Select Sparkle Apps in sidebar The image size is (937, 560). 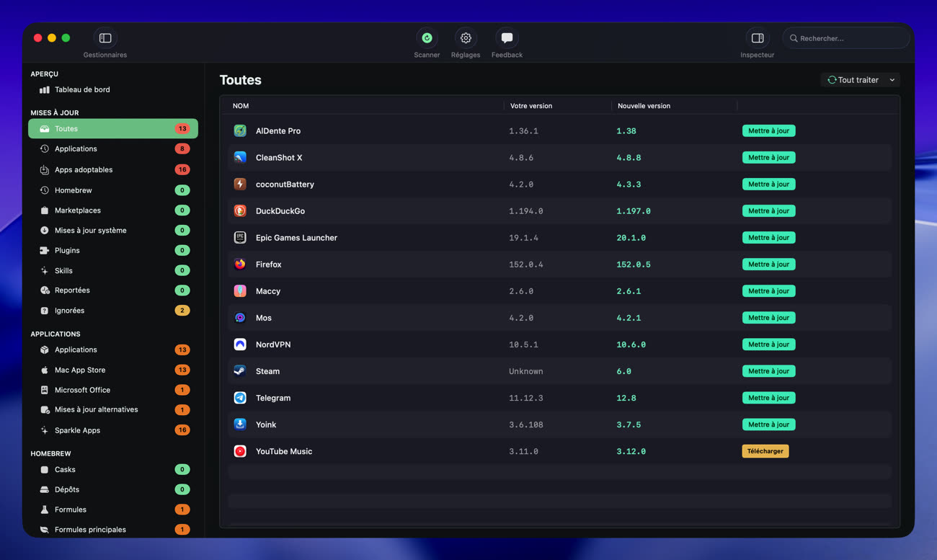tap(113, 430)
